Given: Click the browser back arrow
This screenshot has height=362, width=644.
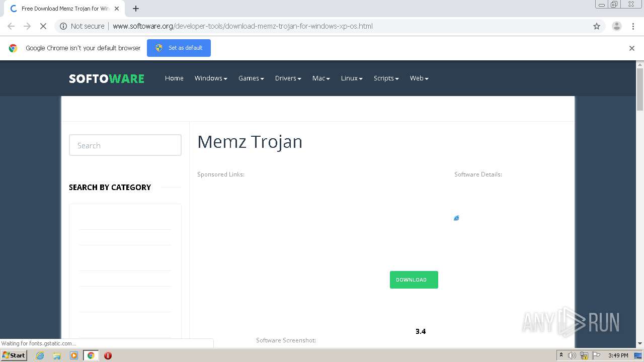Looking at the screenshot, I should tap(11, 26).
